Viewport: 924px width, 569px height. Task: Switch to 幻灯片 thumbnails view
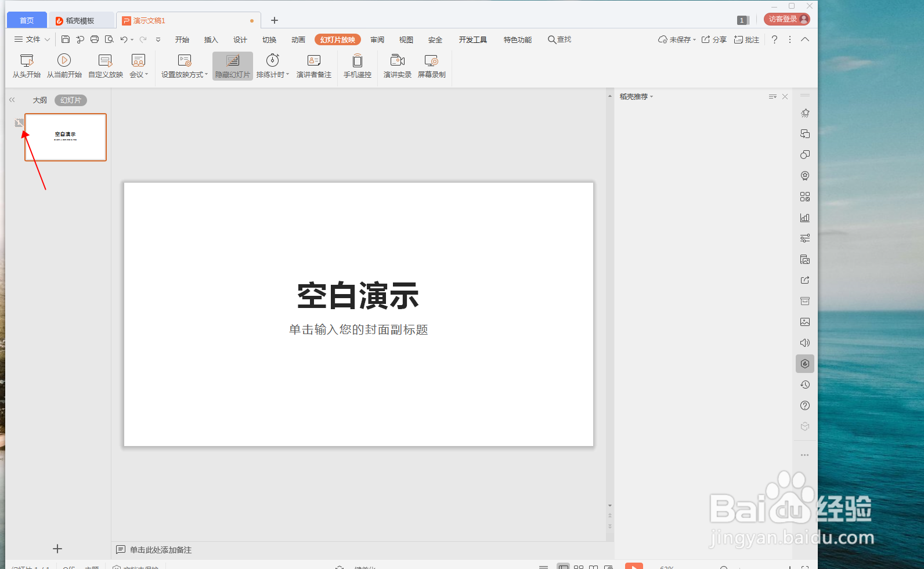click(71, 100)
